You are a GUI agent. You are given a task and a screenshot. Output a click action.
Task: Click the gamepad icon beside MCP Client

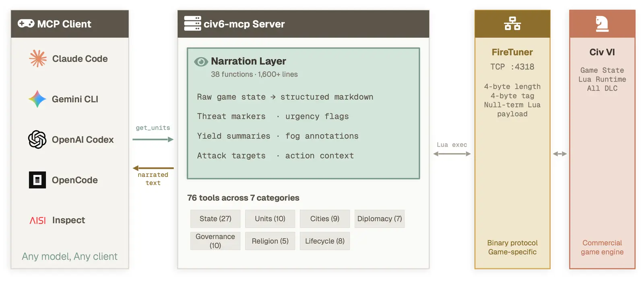point(26,24)
